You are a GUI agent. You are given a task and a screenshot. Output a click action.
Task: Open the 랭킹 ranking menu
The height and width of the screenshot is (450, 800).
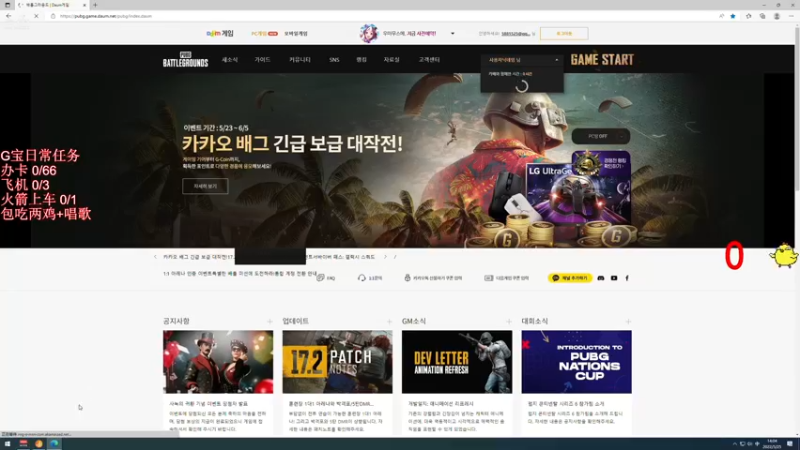tap(361, 60)
